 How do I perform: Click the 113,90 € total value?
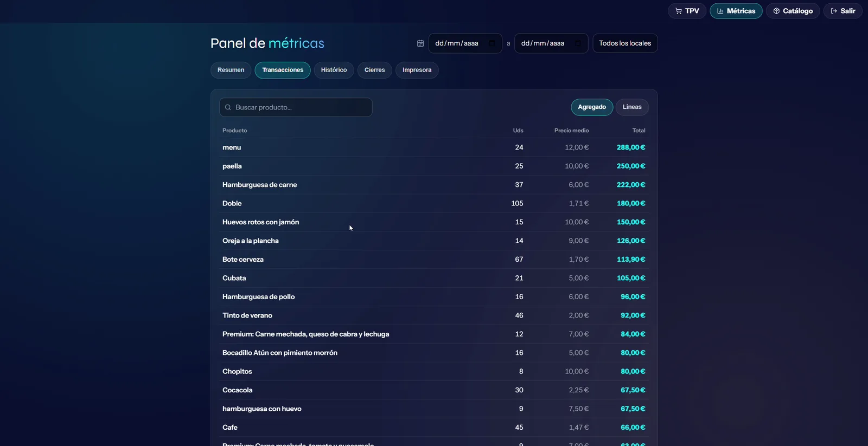(631, 260)
